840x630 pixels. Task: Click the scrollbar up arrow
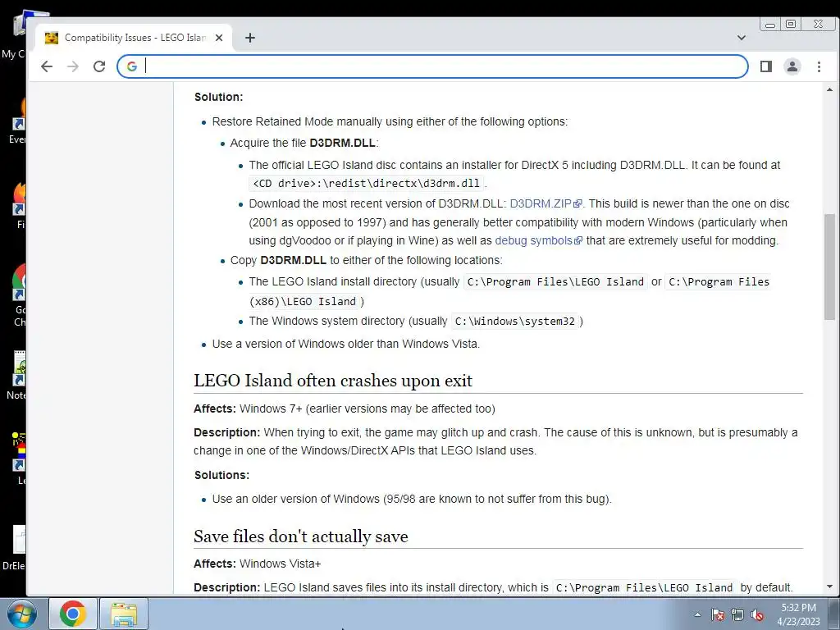pos(830,89)
